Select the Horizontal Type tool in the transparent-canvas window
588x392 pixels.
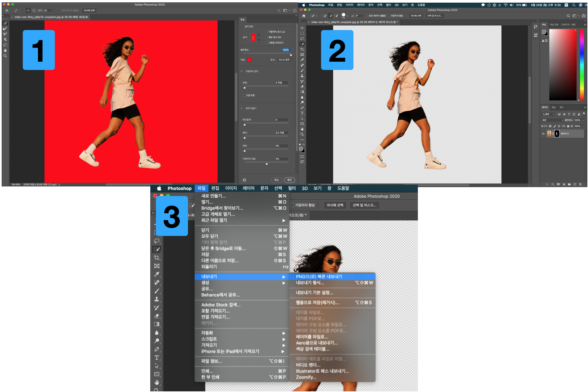302,113
